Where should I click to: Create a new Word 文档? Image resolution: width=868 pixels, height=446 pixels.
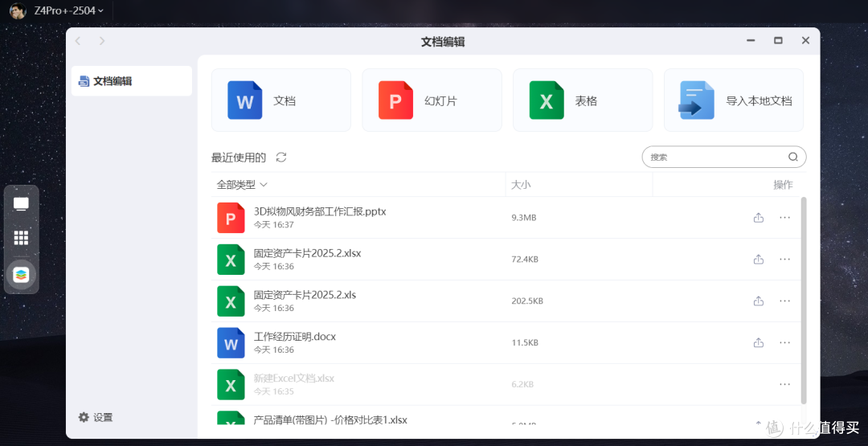pyautogui.click(x=281, y=100)
